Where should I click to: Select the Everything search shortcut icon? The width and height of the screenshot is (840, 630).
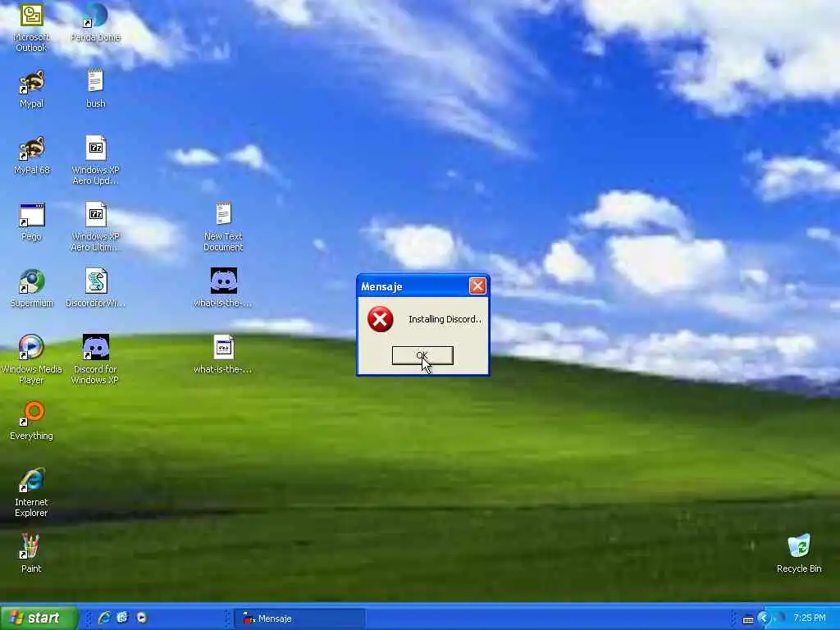[31, 421]
